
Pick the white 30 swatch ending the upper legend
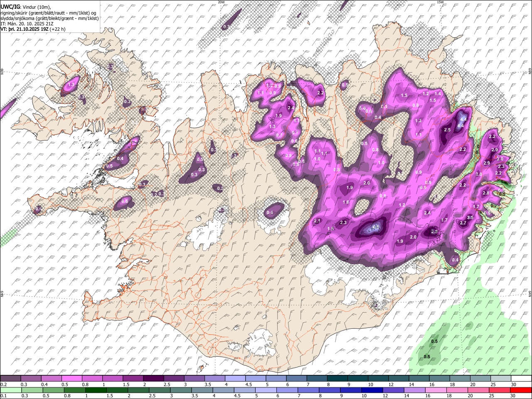[x=521, y=379]
